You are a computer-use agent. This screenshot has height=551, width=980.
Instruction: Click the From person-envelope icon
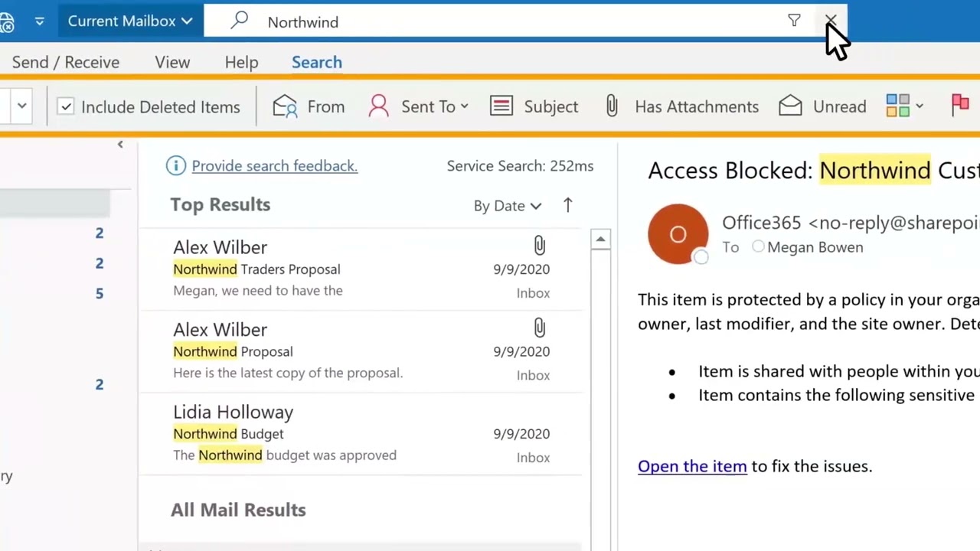coord(285,106)
